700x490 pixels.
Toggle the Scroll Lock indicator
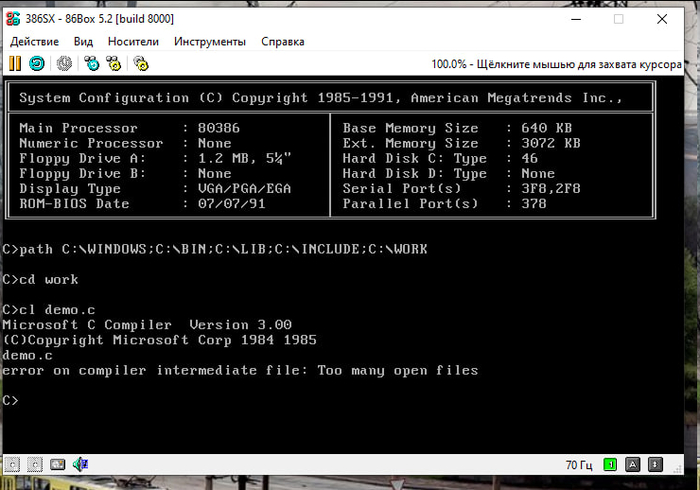pos(655,464)
